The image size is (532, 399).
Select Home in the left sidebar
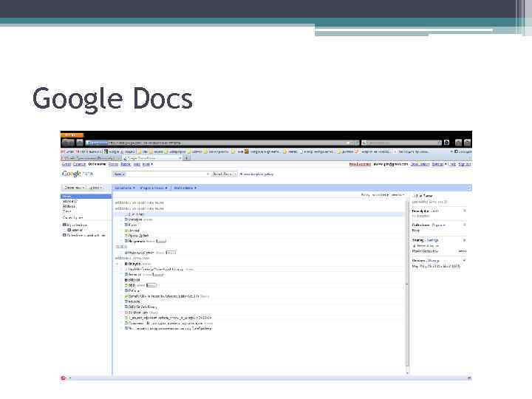[x=86, y=196]
